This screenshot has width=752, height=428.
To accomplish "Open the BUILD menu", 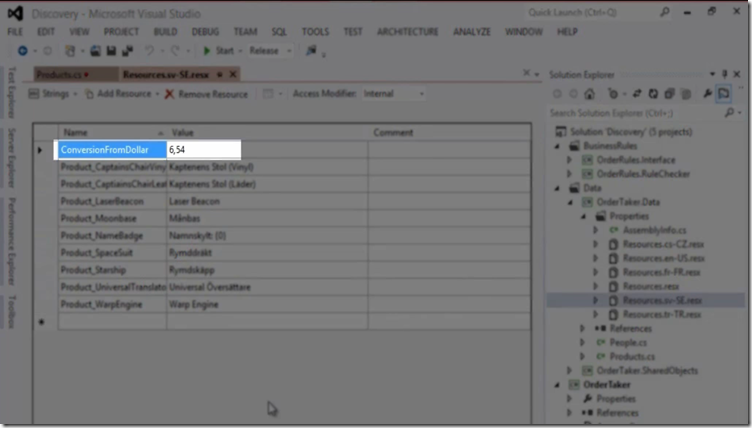I will point(165,32).
